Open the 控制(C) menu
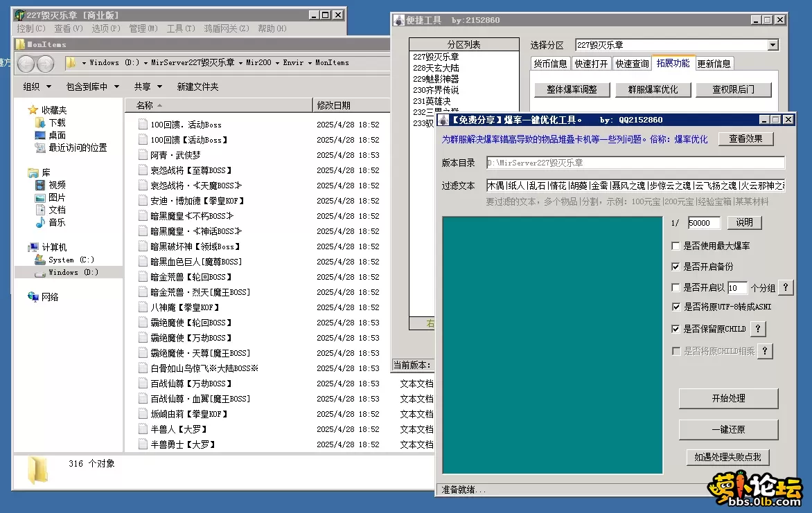Image resolution: width=812 pixels, height=513 pixels. point(31,28)
